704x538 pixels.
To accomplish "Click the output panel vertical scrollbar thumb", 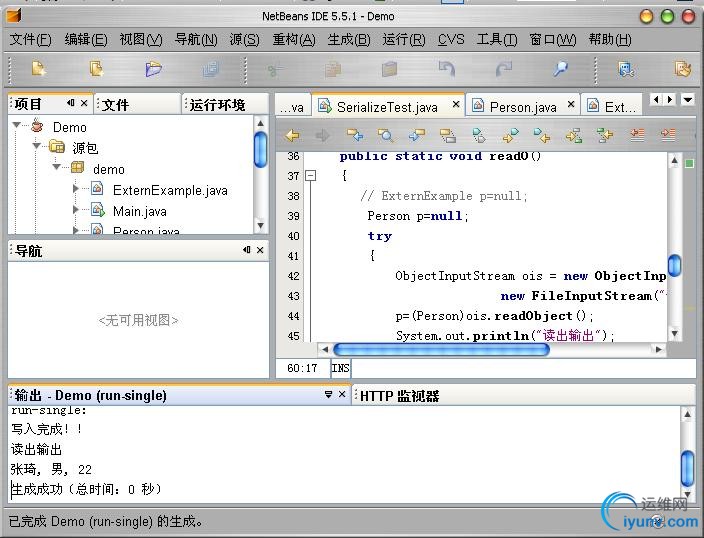I will coord(687,468).
